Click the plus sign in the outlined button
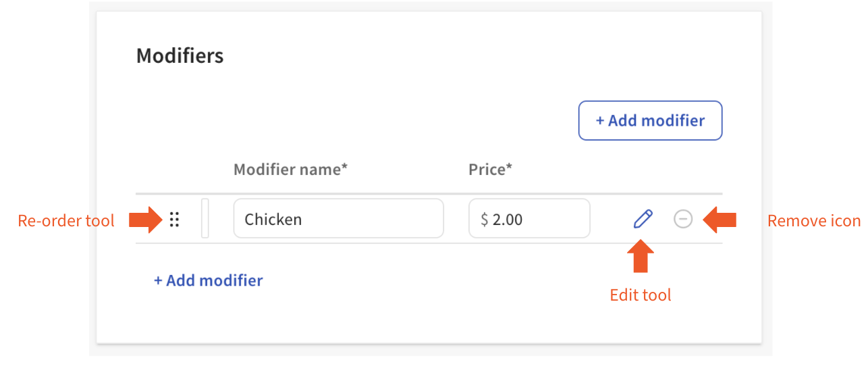Viewport: 868px width, 377px height. click(599, 121)
